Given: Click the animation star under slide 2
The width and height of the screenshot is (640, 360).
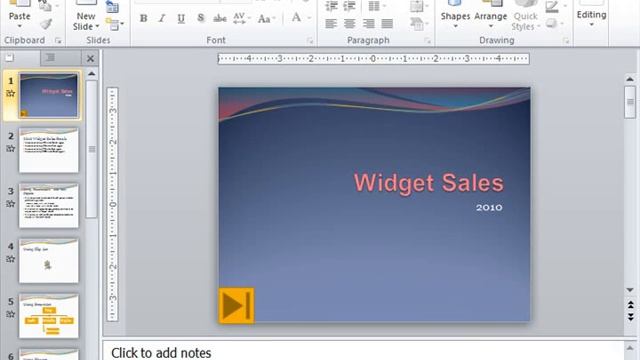Looking at the screenshot, I should coord(11,149).
